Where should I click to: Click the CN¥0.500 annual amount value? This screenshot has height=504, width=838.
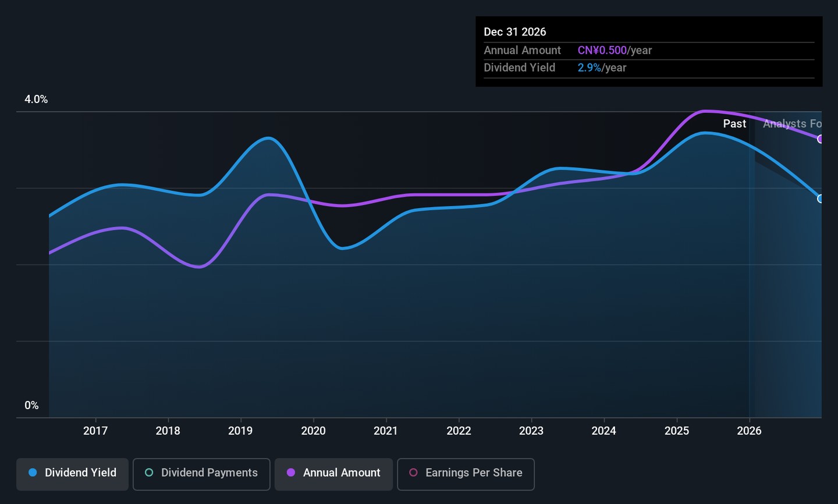coord(602,51)
